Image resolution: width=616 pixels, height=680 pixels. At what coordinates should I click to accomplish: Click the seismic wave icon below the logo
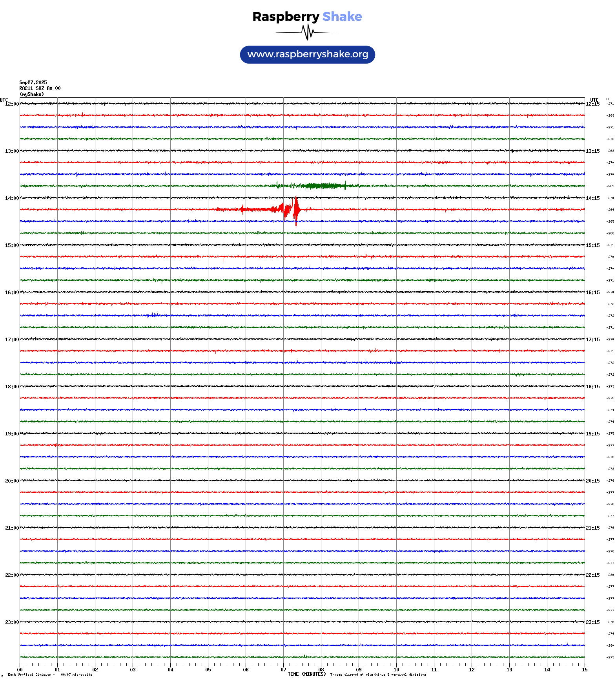(x=307, y=32)
